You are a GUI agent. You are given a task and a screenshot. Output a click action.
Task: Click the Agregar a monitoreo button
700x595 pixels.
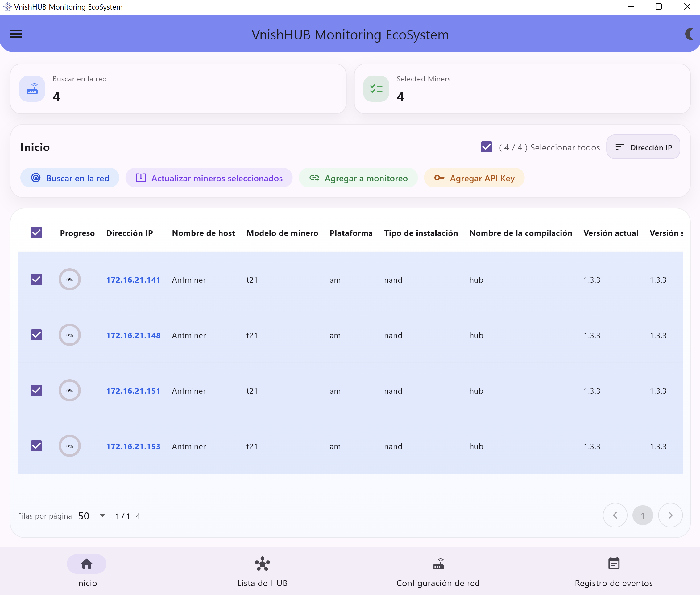[x=358, y=178]
